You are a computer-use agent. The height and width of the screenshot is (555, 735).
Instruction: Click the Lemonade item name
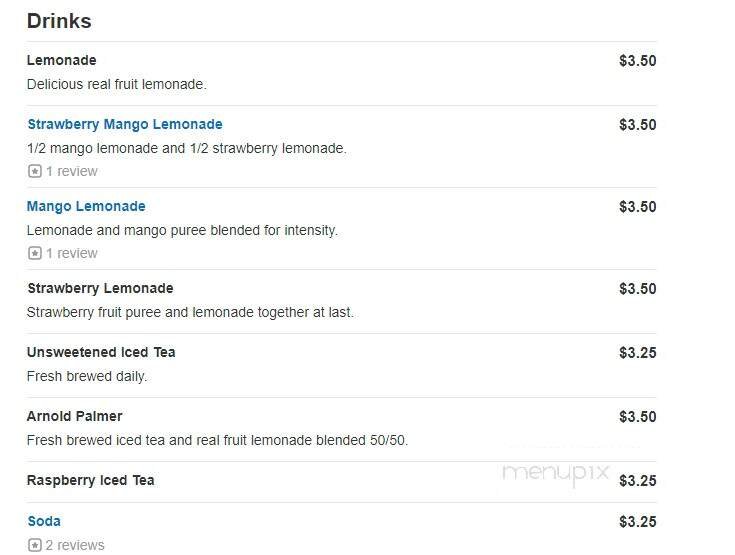click(x=61, y=61)
